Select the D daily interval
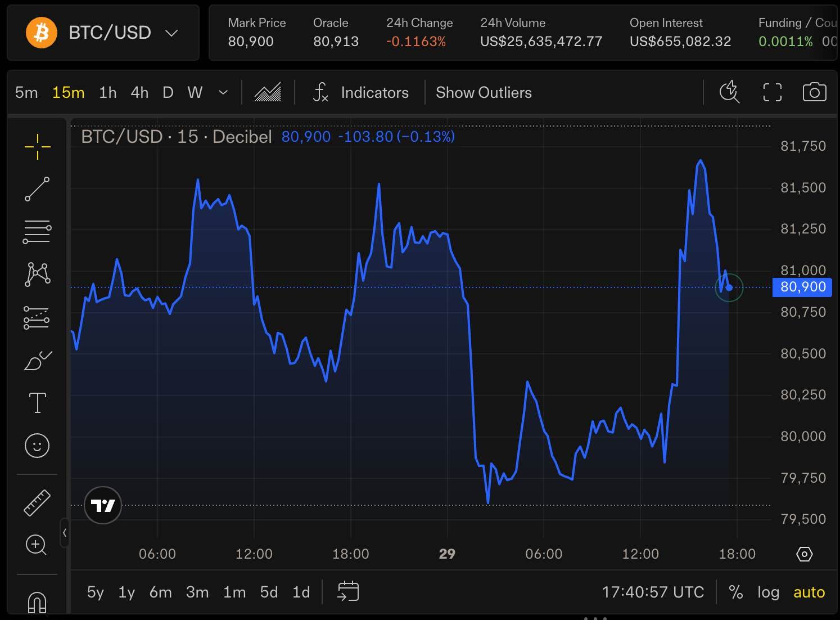This screenshot has width=840, height=620. point(168,92)
